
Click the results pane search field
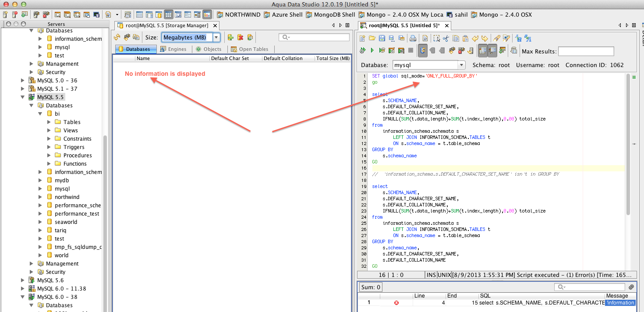[x=590, y=287]
